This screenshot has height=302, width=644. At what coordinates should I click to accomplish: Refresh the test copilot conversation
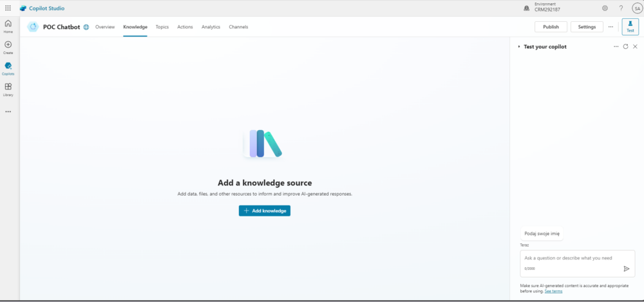pyautogui.click(x=625, y=47)
